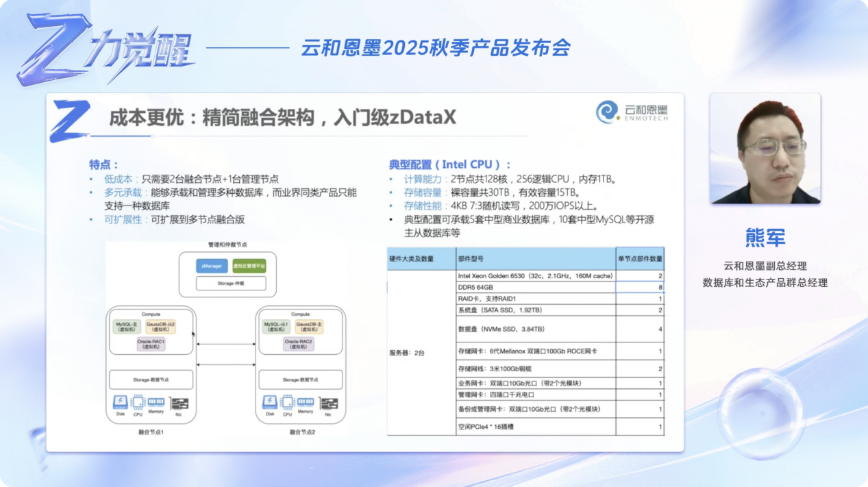
Task: Click the slide title 成本更优：精简融合架构
Action: click(282, 117)
